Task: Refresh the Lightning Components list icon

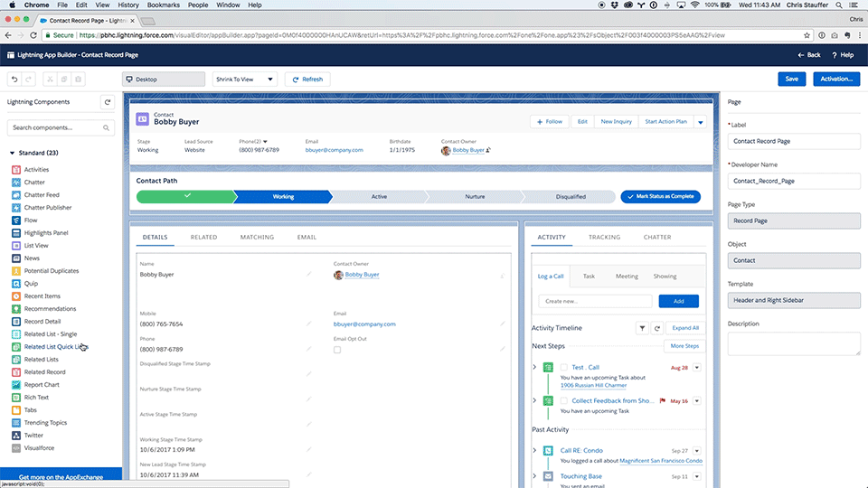Action: pos(108,102)
